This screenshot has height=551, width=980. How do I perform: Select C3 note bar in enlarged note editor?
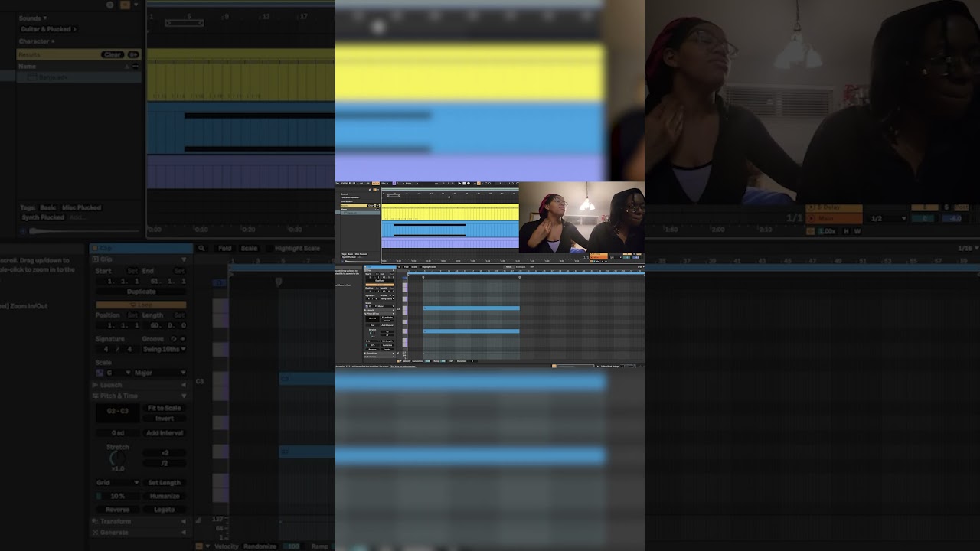click(307, 379)
